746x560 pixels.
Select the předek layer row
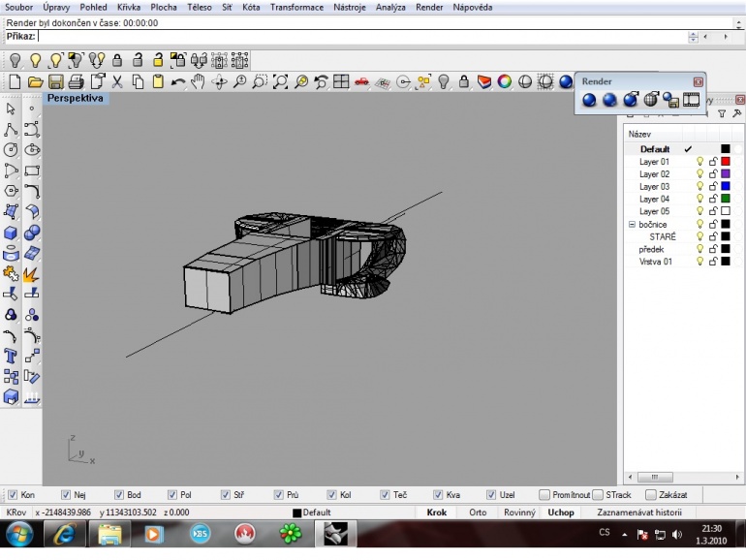(x=682, y=249)
